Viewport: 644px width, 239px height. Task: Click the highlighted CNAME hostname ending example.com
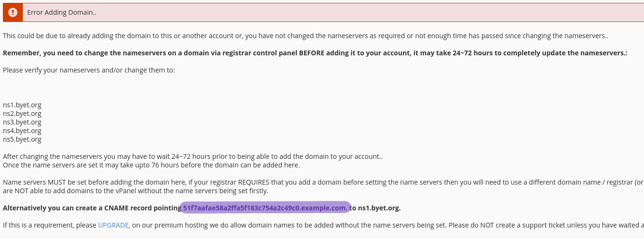click(x=265, y=208)
